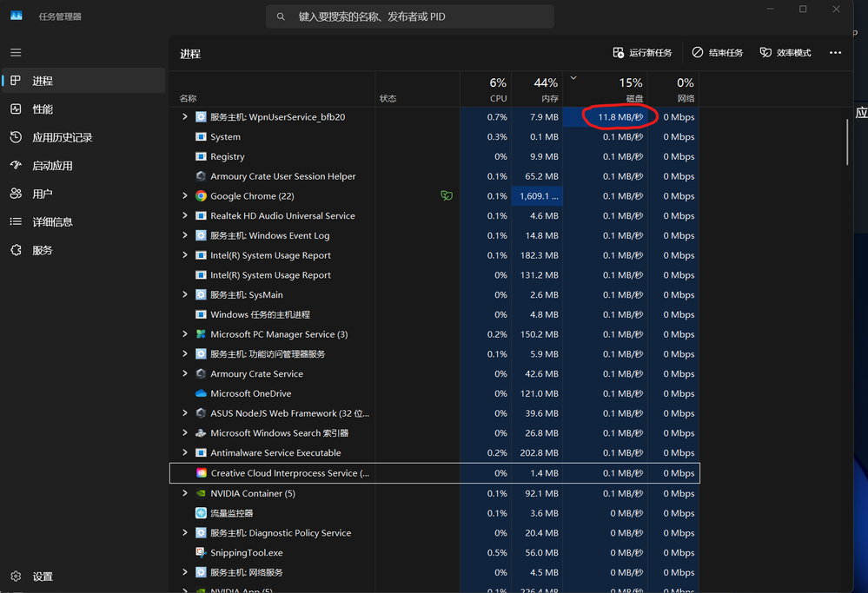The width and height of the screenshot is (868, 593).
Task: Select the Windows 任务的主机进程 row
Action: [434, 314]
